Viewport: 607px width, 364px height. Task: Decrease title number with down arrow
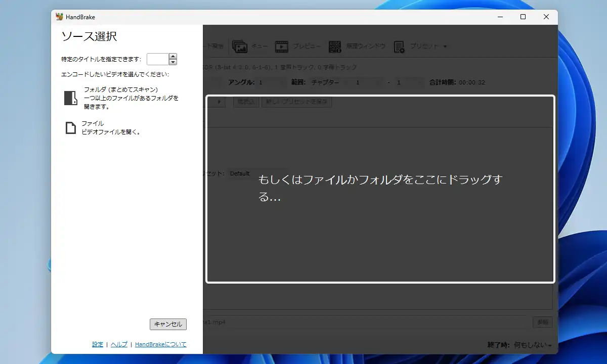coord(173,62)
